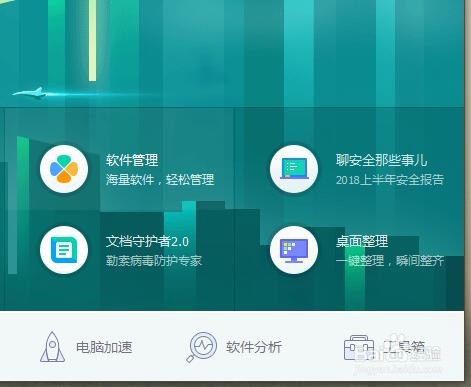Open the 文档守护者2.0 document icon
The width and height of the screenshot is (471, 387).
(64, 250)
